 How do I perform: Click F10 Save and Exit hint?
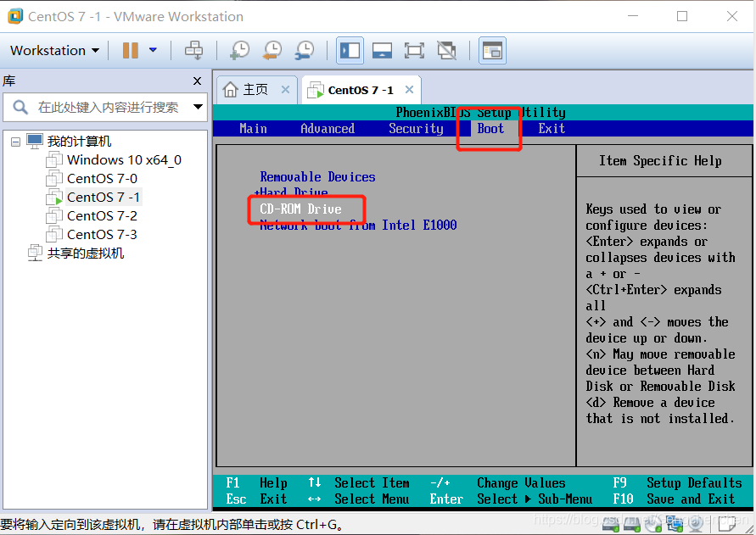click(674, 499)
